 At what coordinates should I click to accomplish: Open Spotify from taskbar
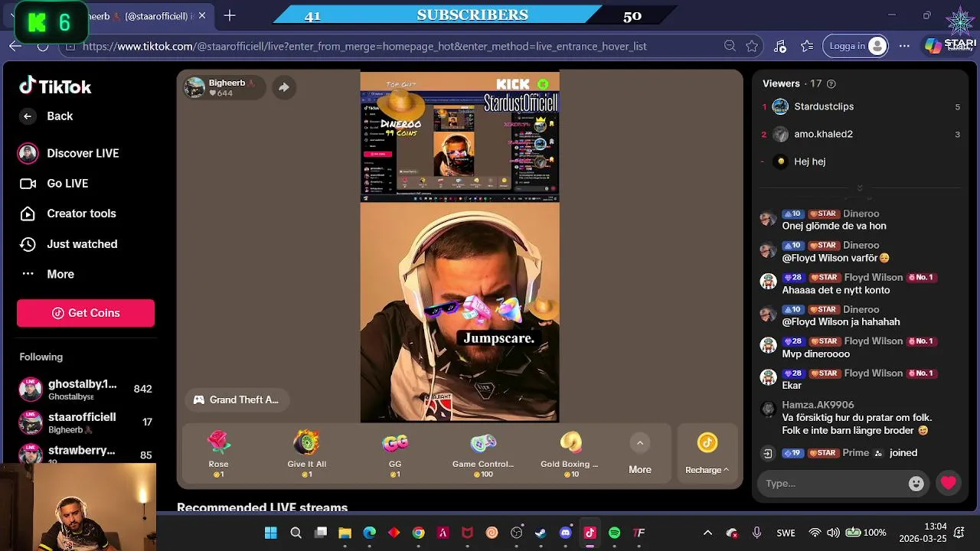614,533
